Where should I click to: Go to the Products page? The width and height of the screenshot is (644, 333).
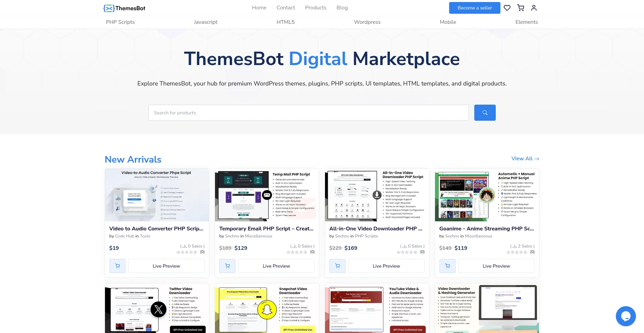tap(315, 8)
